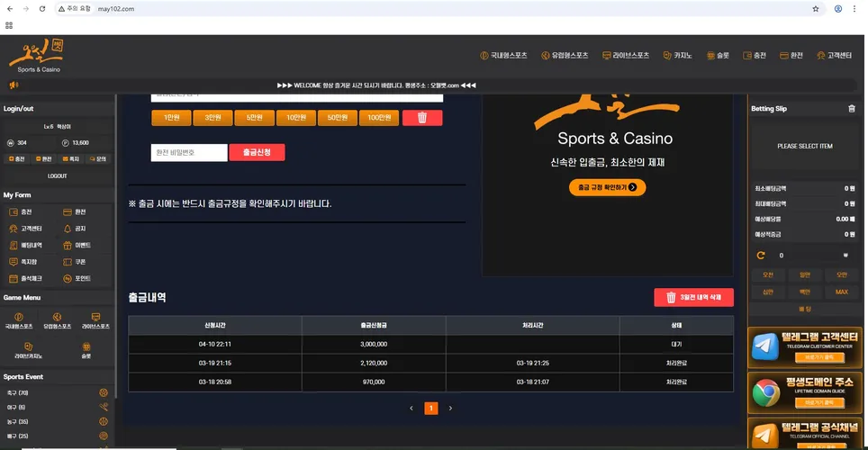Open 고객센터 in the My Form panel
This screenshot has width=868, height=450.
click(25, 229)
